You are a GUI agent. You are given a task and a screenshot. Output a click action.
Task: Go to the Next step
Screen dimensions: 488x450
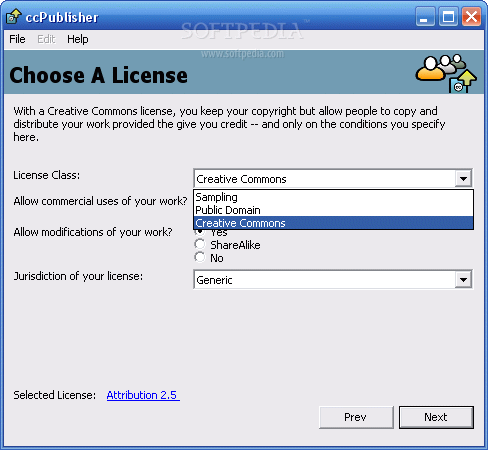click(x=436, y=417)
